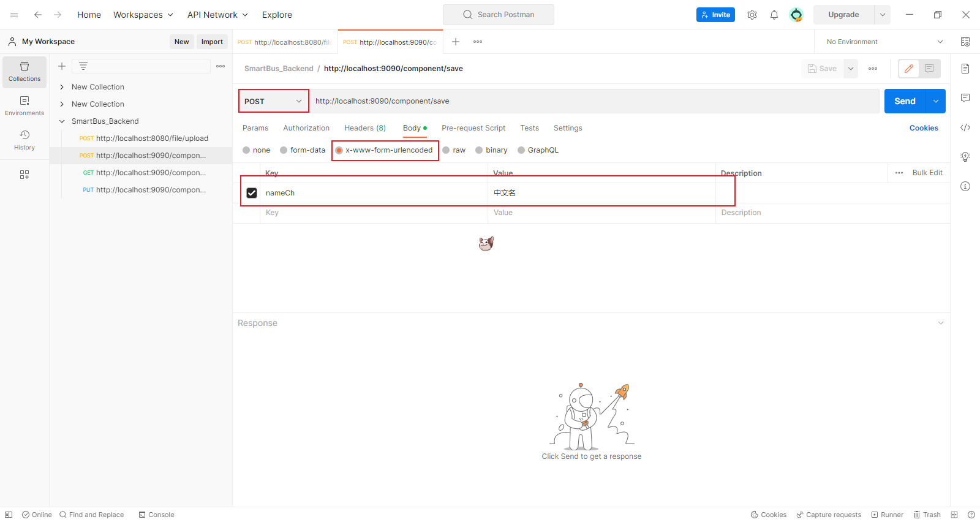
Task: Open the code snippet panel icon
Action: pos(965,127)
